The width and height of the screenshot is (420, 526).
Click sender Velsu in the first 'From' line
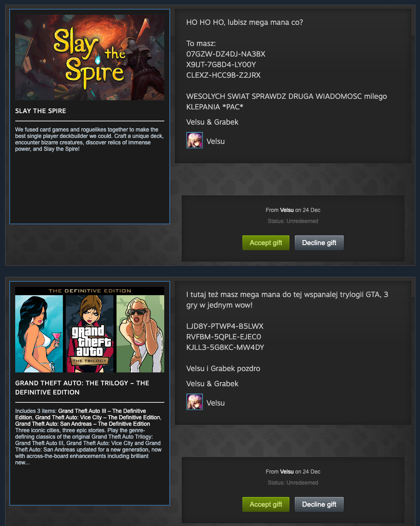click(x=287, y=210)
